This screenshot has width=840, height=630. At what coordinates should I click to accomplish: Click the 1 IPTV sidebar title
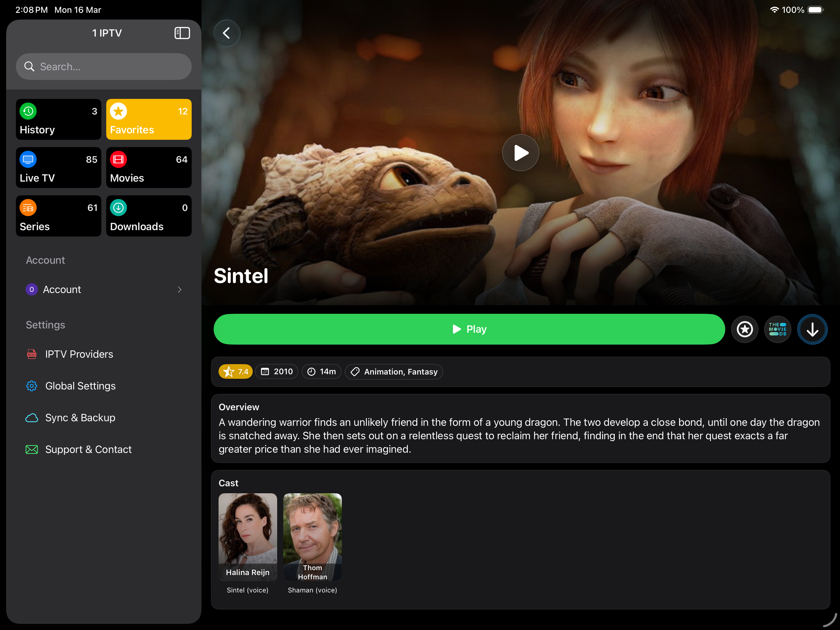107,33
